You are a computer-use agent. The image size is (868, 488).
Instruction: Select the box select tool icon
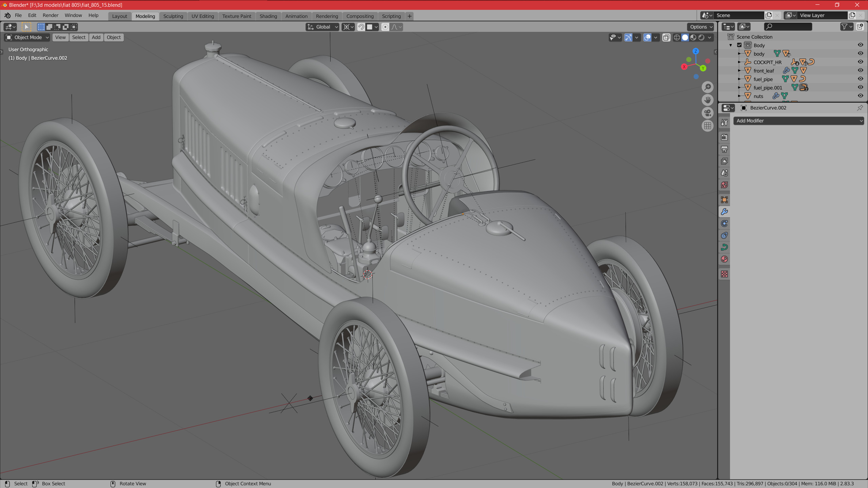[x=26, y=27]
